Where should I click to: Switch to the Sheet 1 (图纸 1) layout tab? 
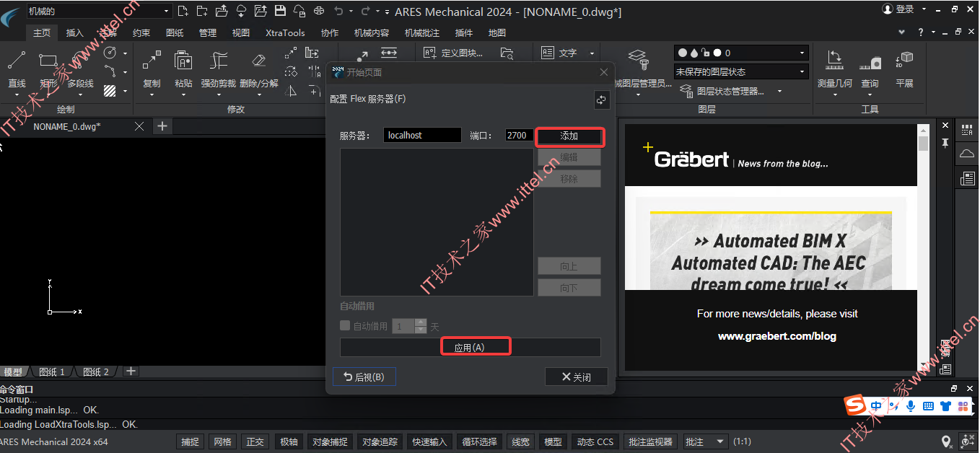[52, 371]
